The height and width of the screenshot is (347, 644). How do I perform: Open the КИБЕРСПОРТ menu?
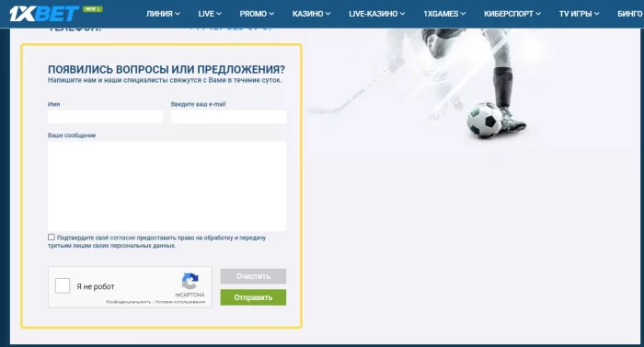512,14
